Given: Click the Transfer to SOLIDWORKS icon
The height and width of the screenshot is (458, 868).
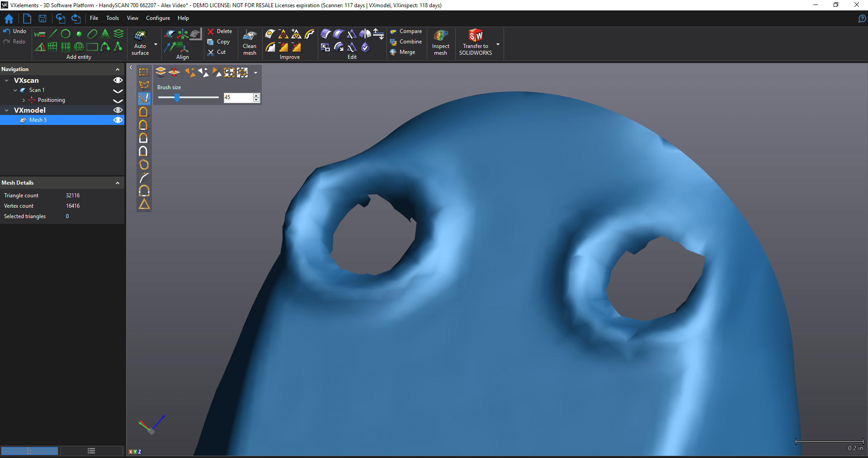Looking at the screenshot, I should (475, 36).
